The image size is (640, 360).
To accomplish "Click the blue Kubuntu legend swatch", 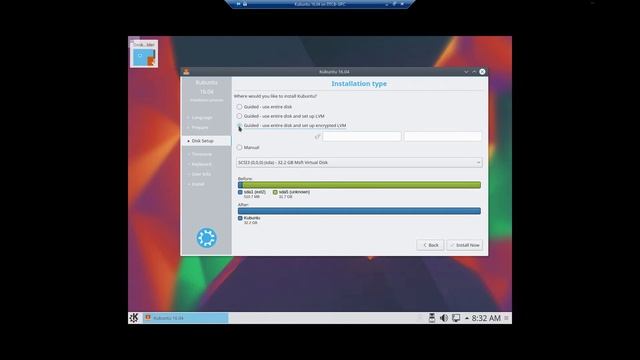I will pos(240,218).
